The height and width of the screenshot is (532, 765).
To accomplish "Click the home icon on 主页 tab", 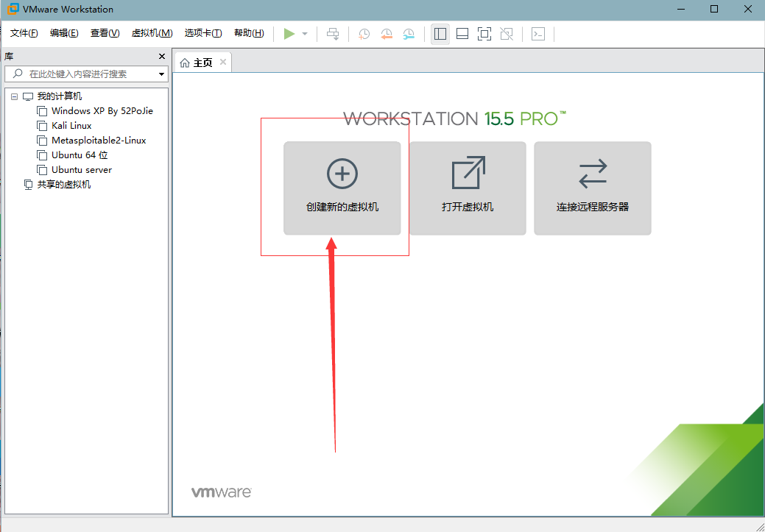I will [185, 63].
